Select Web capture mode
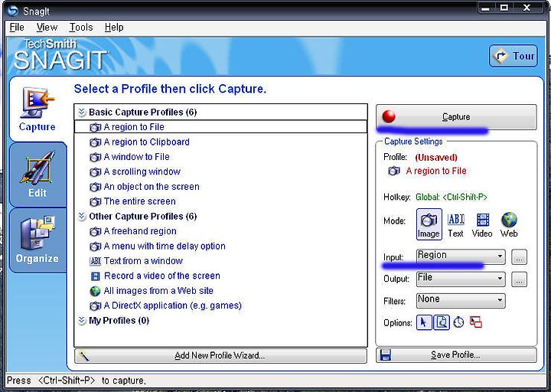 pyautogui.click(x=509, y=225)
